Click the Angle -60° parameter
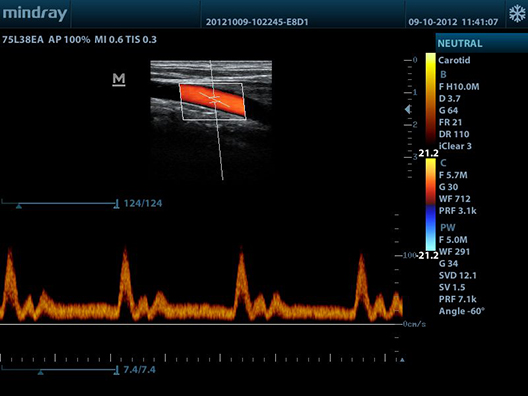The image size is (528, 396). (x=462, y=311)
